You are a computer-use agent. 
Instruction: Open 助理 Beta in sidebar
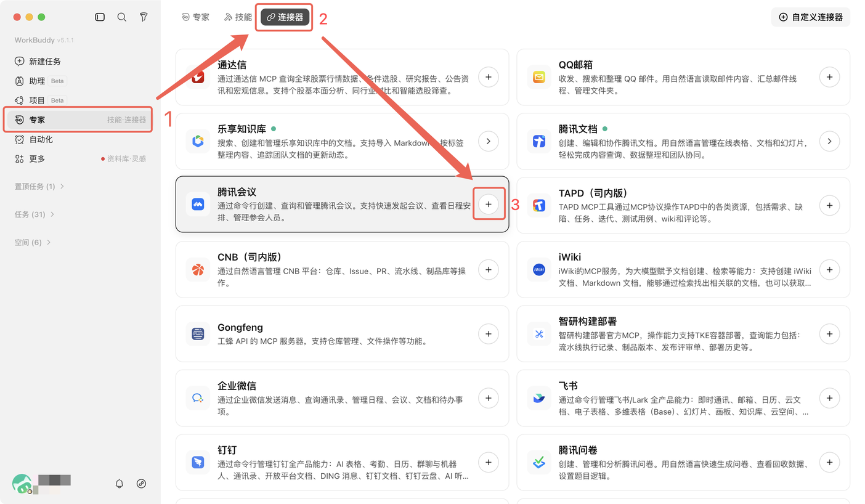pyautogui.click(x=80, y=81)
